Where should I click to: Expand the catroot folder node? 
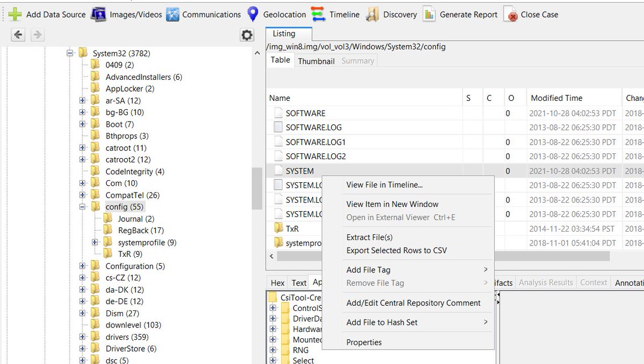(83, 147)
